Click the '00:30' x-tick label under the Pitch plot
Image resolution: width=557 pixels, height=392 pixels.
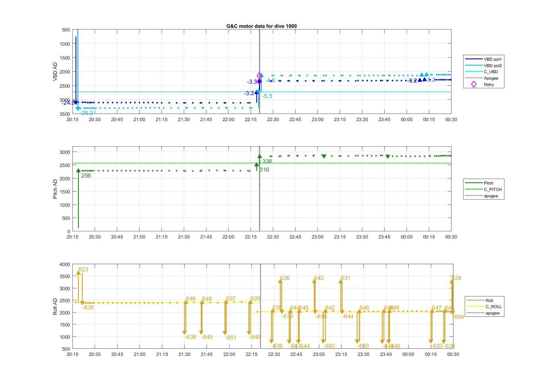click(451, 237)
